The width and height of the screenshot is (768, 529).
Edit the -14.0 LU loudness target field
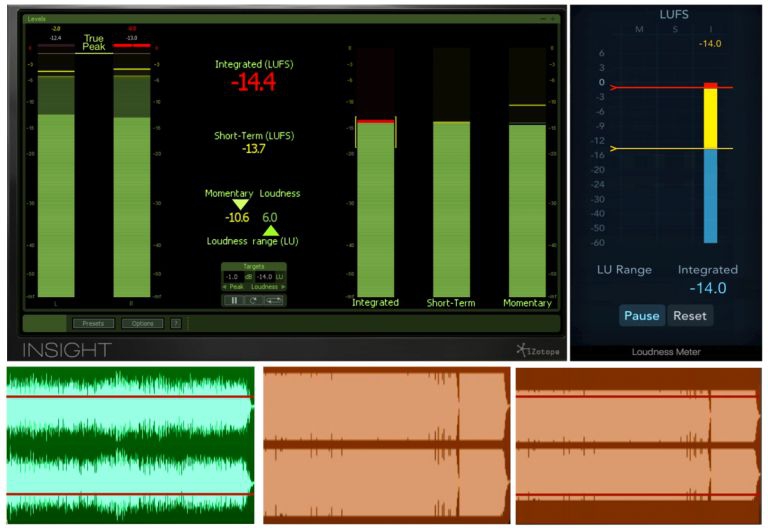click(264, 277)
